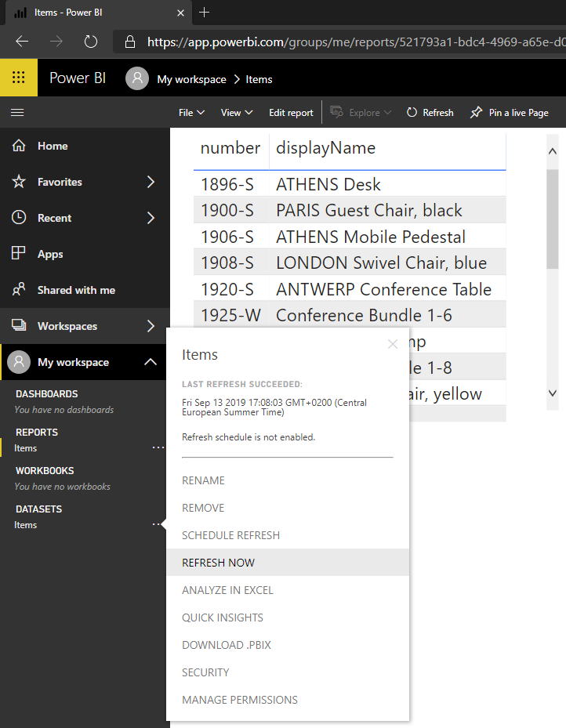Collapse navigation pane with hamburger icon
The height and width of the screenshot is (728, 566).
click(17, 113)
